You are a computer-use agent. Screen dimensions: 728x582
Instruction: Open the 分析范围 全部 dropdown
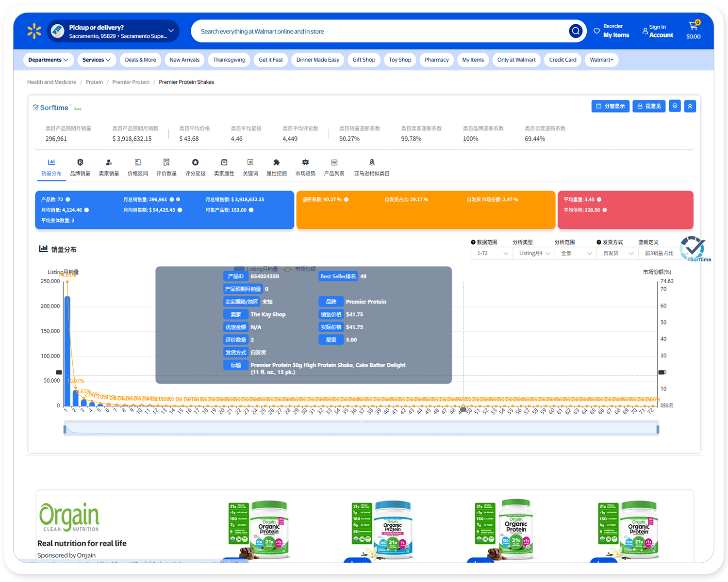[576, 253]
